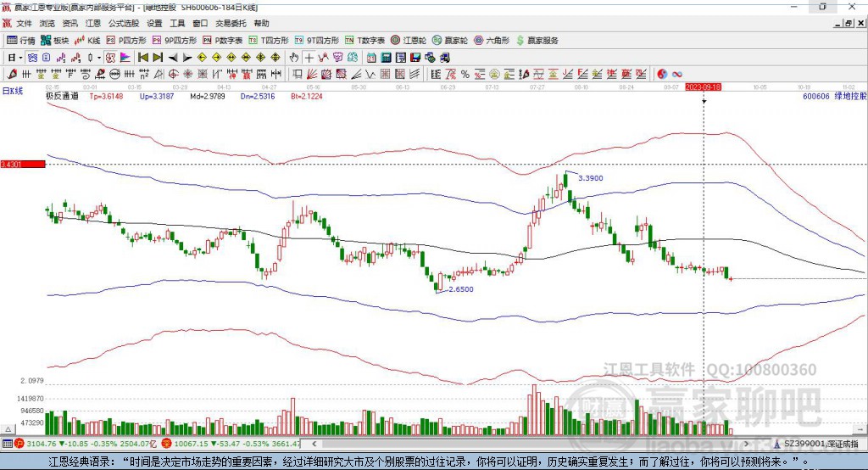The height and width of the screenshot is (470, 868).
Task: Click the red 3.4301 price marker
Action: 23,164
